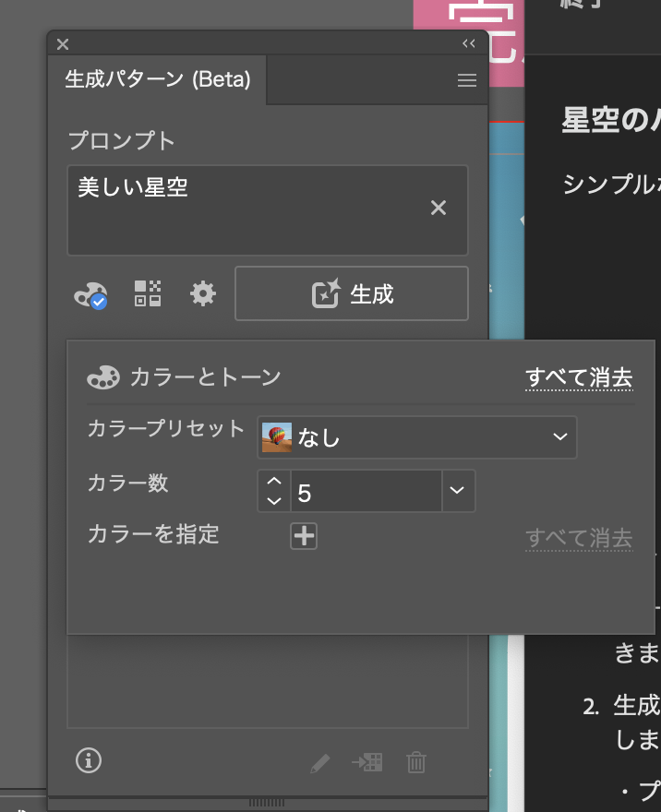
Task: Open the pattern tile settings icon
Action: coord(148,294)
